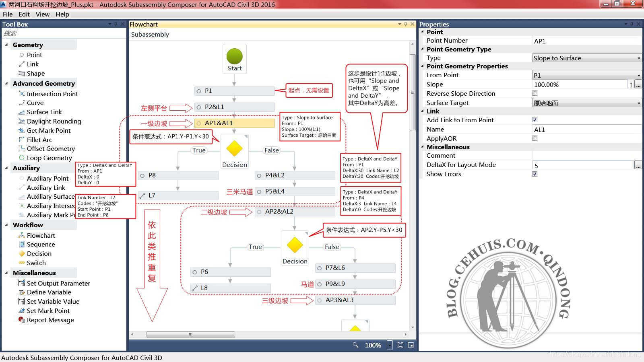Open the Surface Target dropdown
The width and height of the screenshot is (644, 362).
[587, 103]
